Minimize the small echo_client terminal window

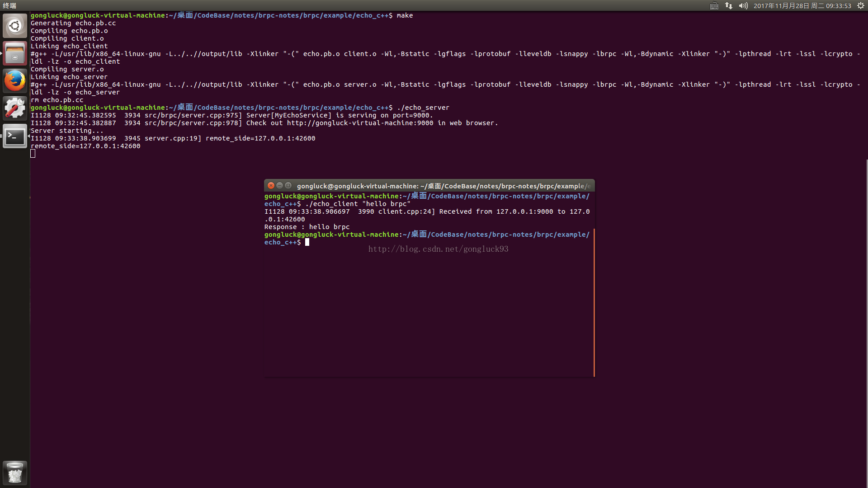point(279,186)
